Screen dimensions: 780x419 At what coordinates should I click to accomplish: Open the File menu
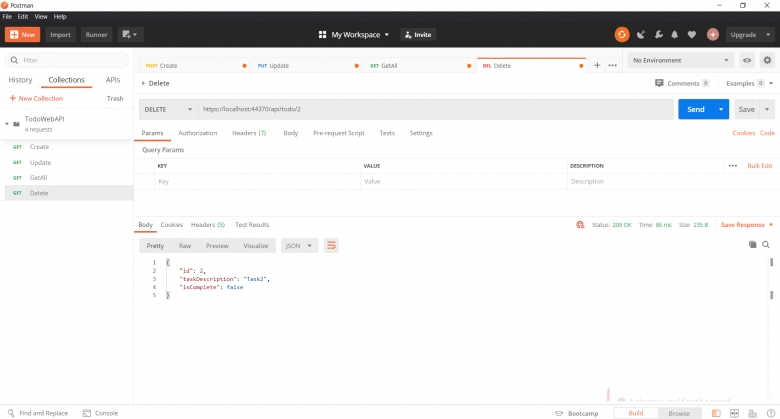click(x=7, y=16)
